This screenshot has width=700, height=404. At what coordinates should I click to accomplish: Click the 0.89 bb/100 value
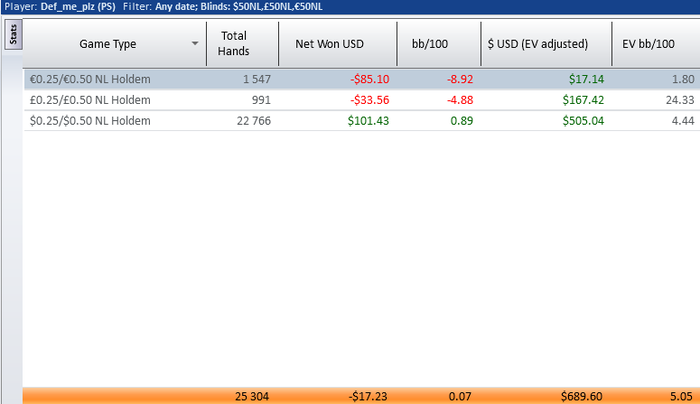coord(462,121)
